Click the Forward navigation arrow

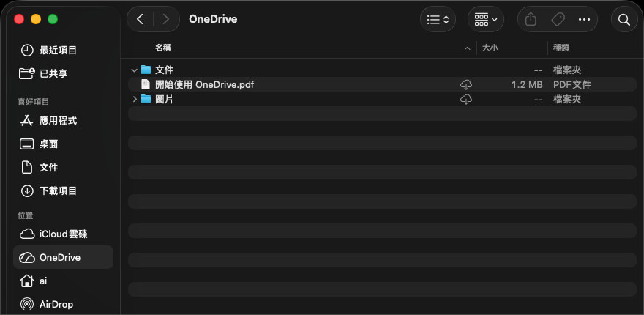[x=167, y=19]
